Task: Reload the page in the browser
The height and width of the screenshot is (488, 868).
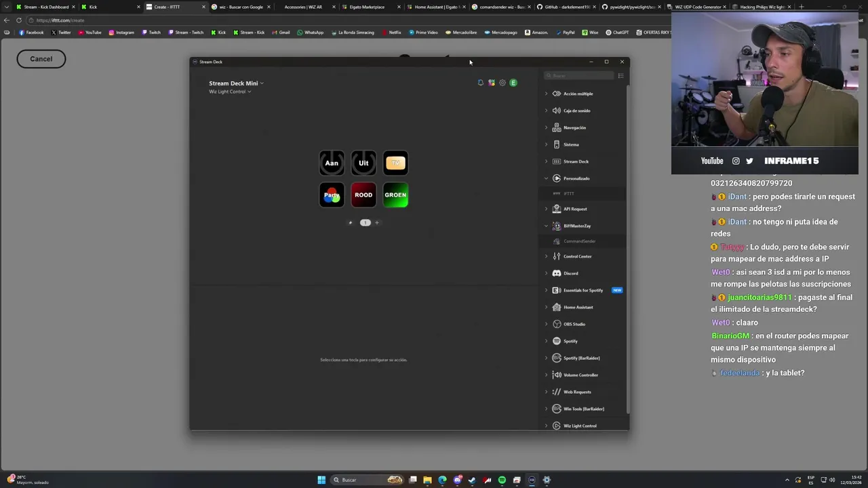Action: pos(19,20)
